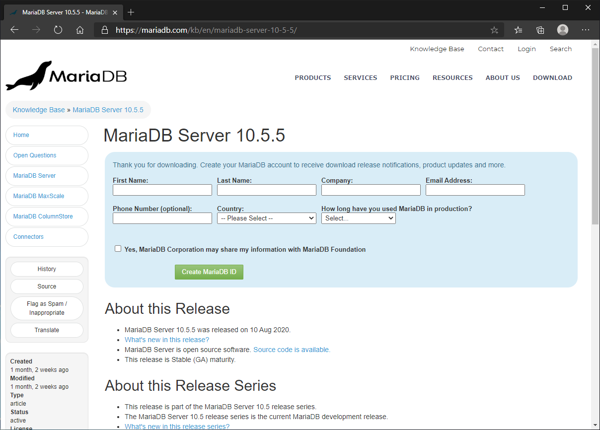The width and height of the screenshot is (600, 430).
Task: Open the PRODUCTS menu
Action: pos(313,78)
